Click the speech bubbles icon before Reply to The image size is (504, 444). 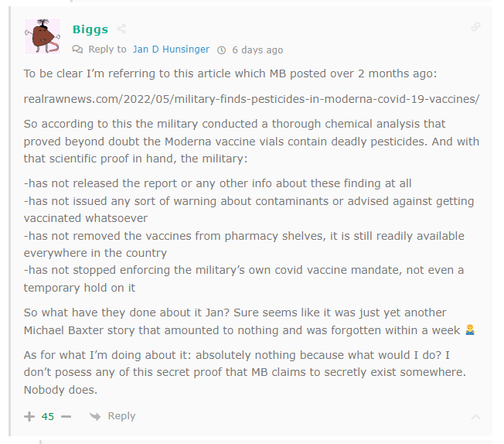tap(77, 50)
